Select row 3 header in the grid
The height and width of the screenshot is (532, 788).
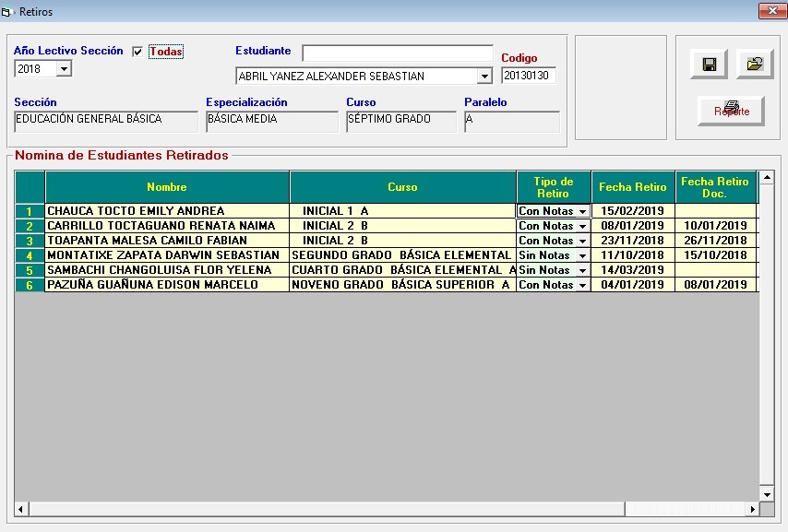[30, 241]
